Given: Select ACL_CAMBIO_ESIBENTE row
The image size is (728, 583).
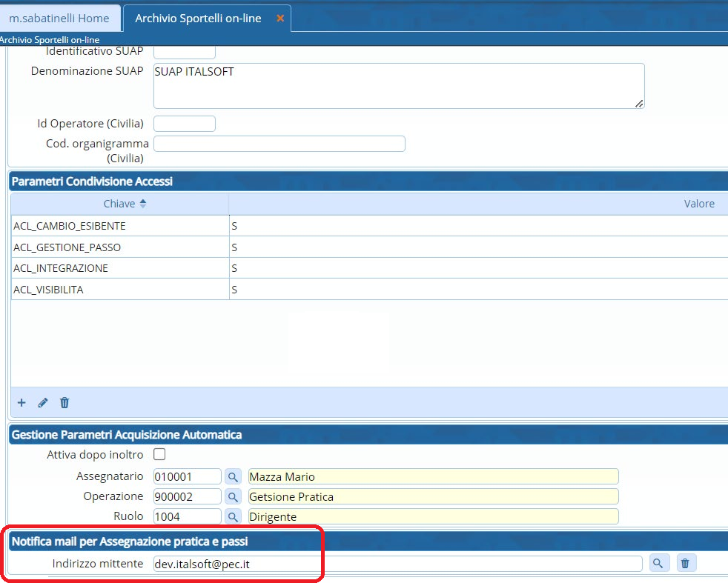Looking at the screenshot, I should (69, 226).
